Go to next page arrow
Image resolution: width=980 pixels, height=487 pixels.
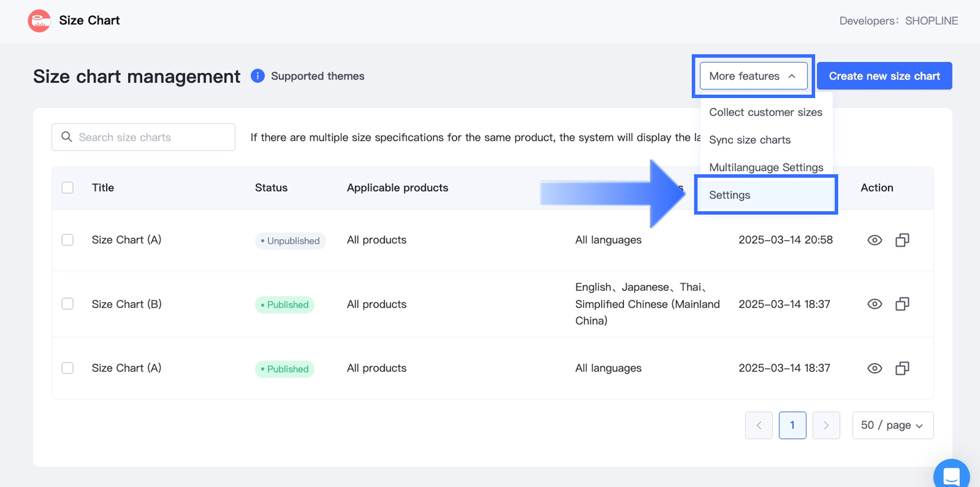(x=826, y=425)
